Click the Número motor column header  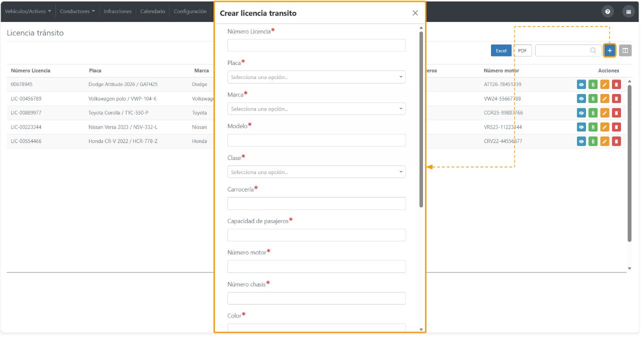(x=501, y=70)
